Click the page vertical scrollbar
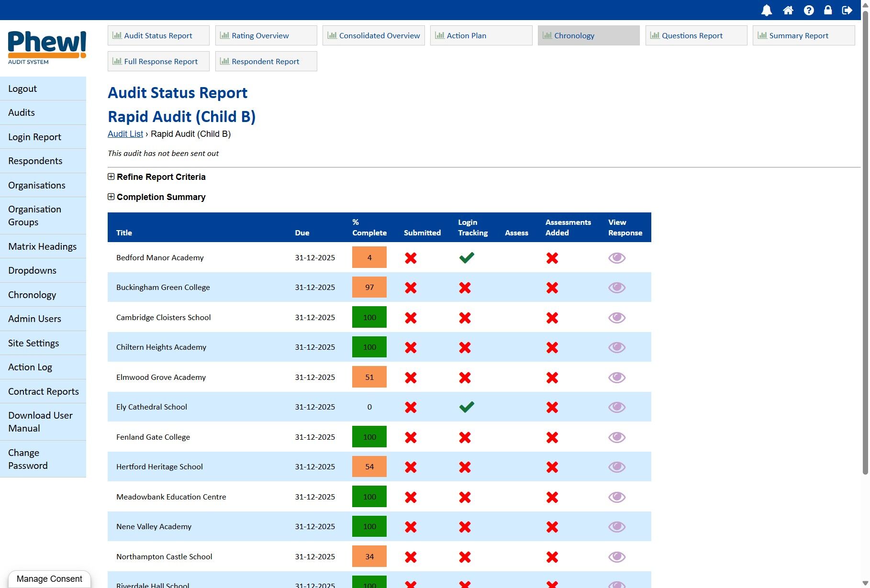 (865, 239)
